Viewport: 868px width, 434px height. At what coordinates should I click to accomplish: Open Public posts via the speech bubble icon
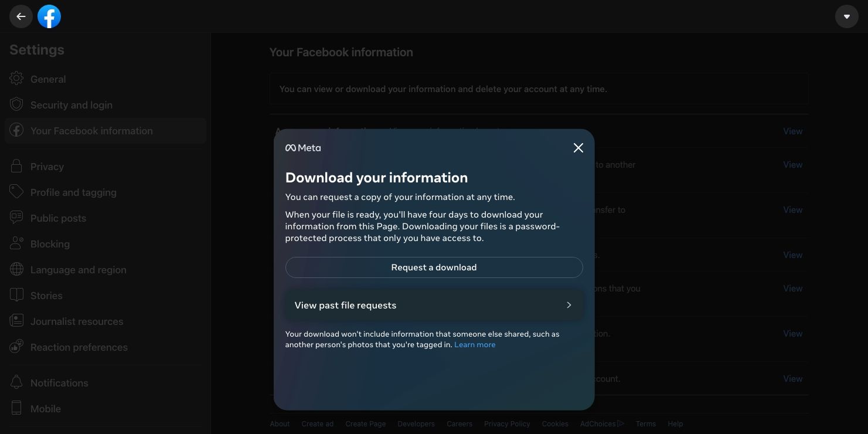point(16,218)
